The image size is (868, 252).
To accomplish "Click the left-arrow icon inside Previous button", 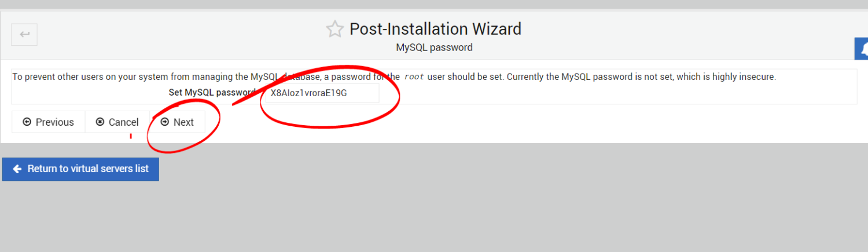I will (x=27, y=122).
